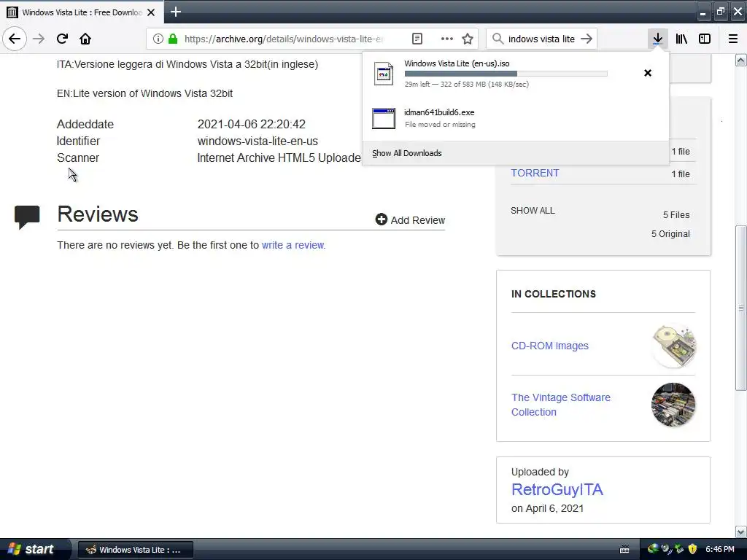The image size is (747, 560).
Task: Click the vertical scrollbar thumb
Action: pos(741,308)
